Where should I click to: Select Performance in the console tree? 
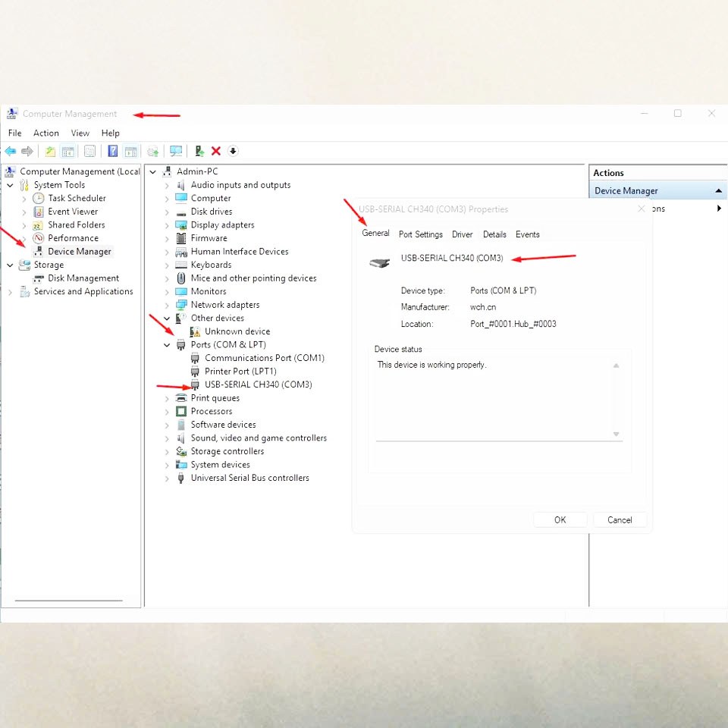pyautogui.click(x=73, y=238)
